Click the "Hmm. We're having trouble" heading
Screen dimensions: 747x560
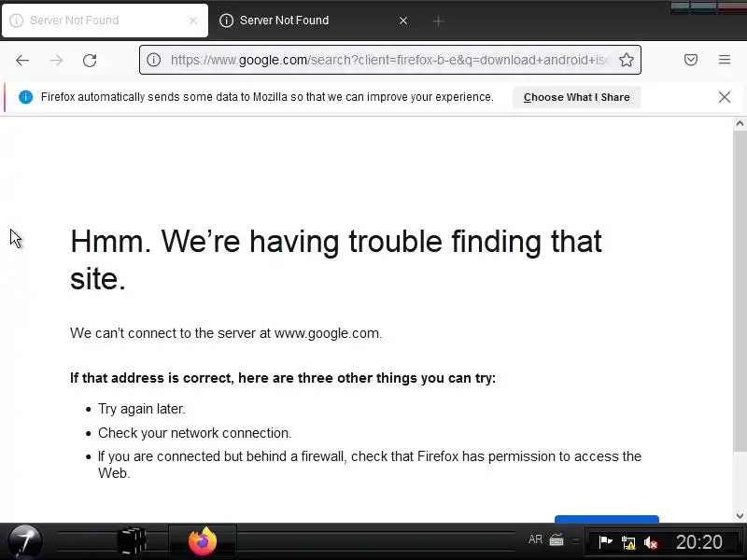coord(336,259)
